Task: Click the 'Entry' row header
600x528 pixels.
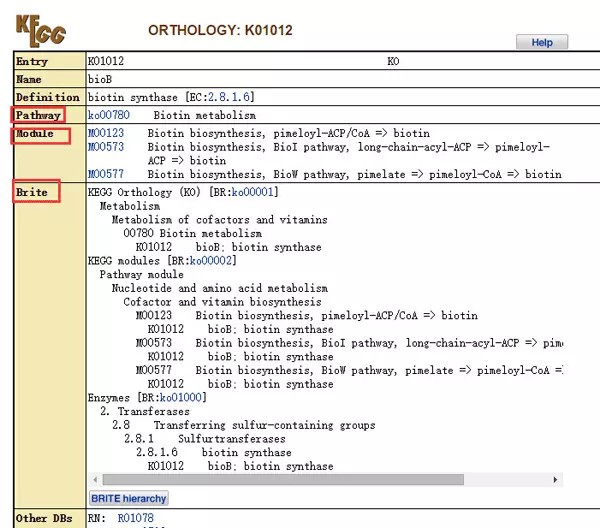Action: pos(32,61)
